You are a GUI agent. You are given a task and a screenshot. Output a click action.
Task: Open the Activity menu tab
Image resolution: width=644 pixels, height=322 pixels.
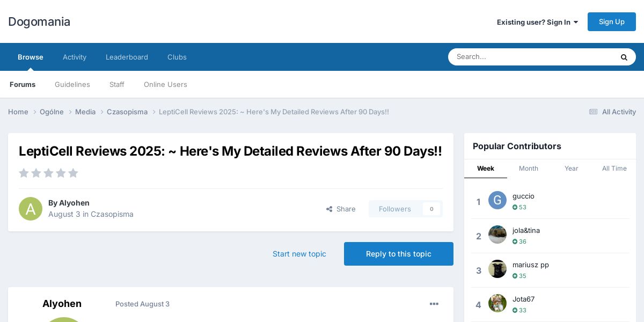point(75,57)
